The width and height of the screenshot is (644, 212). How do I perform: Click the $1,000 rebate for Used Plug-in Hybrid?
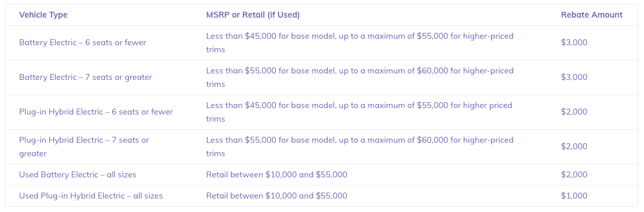tap(574, 196)
